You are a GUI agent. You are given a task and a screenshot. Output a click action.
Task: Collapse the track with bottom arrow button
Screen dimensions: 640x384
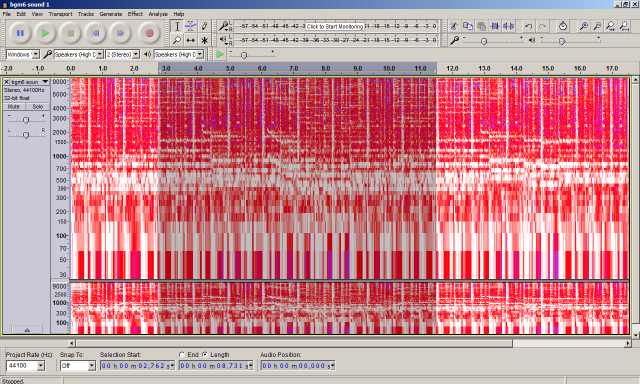[x=27, y=330]
